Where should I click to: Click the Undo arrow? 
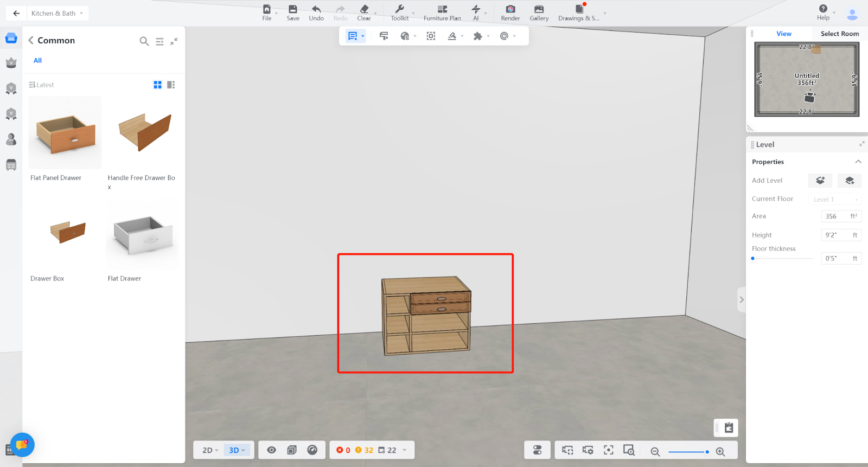[316, 10]
